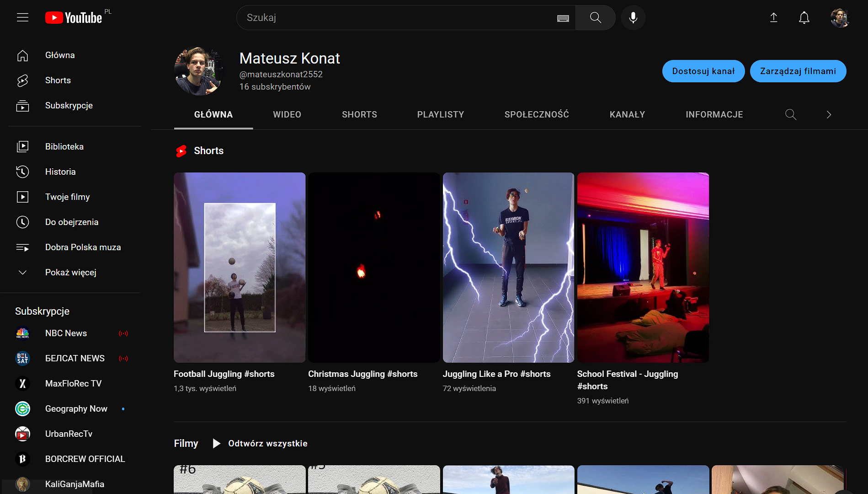Open the #6 video thumbnail under Filmy
This screenshot has width=868, height=494.
pos(240,479)
